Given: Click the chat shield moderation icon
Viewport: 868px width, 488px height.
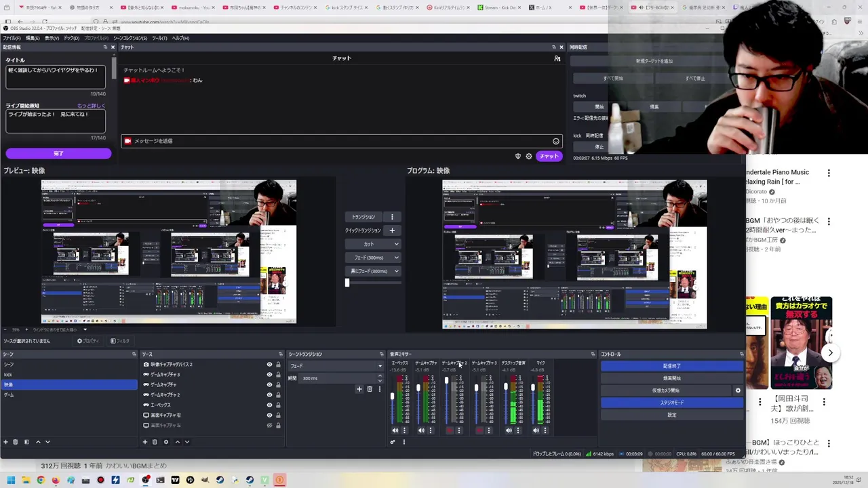Looking at the screenshot, I should pos(518,157).
